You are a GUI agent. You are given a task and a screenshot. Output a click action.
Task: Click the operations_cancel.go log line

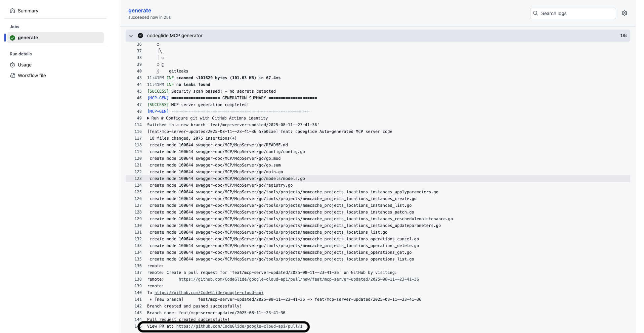284,239
